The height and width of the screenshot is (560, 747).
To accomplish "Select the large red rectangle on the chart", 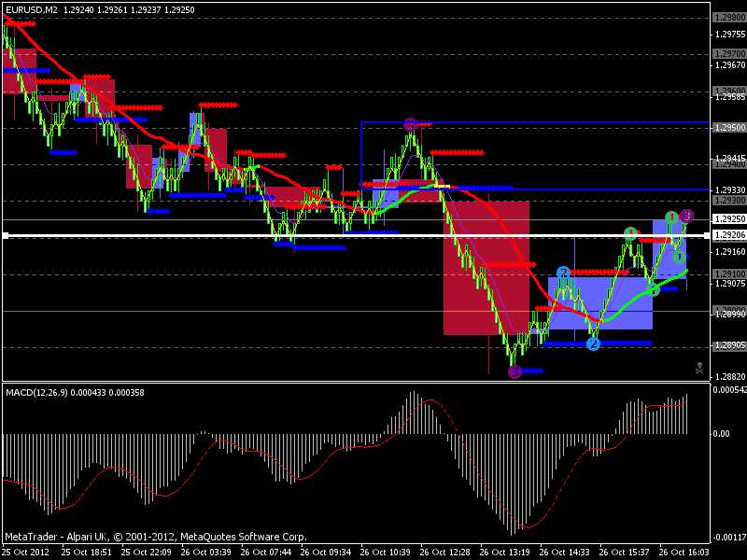I will click(486, 268).
